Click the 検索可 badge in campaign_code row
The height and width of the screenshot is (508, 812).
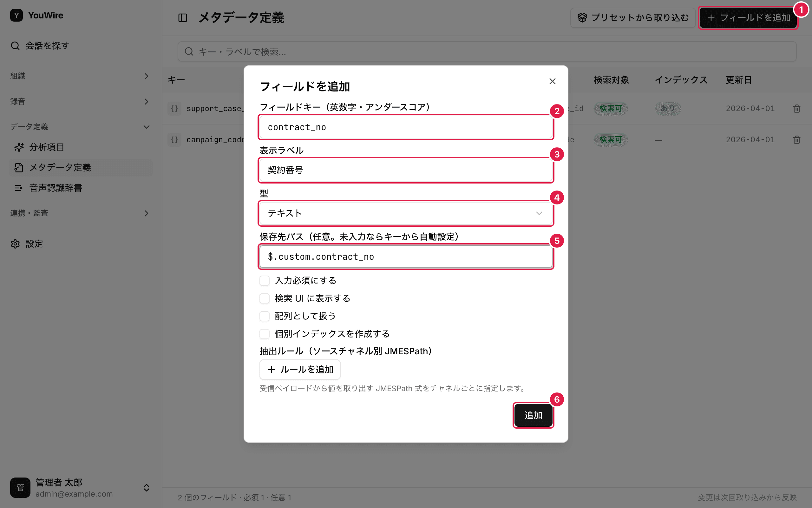pos(611,139)
